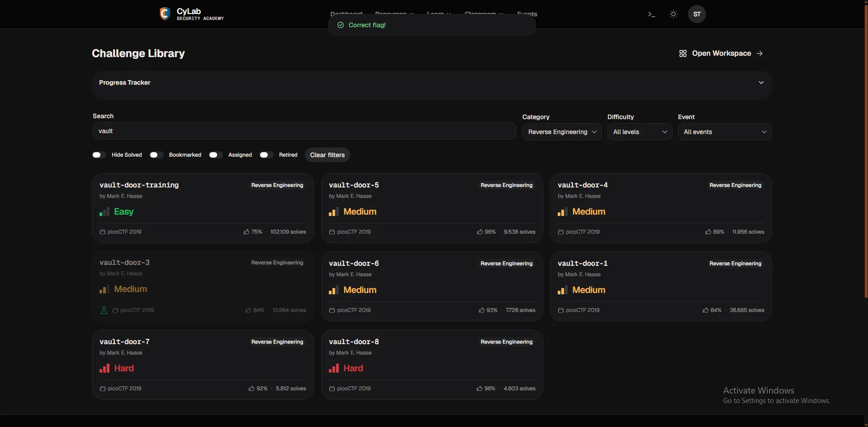The height and width of the screenshot is (427, 868).
Task: Open the ST user avatar menu
Action: click(697, 14)
